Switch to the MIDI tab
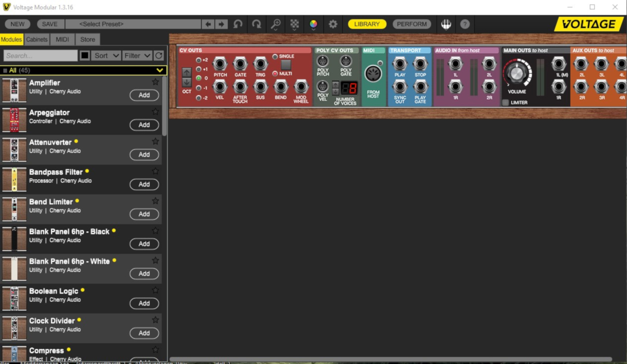This screenshot has height=364, width=627. coord(62,39)
